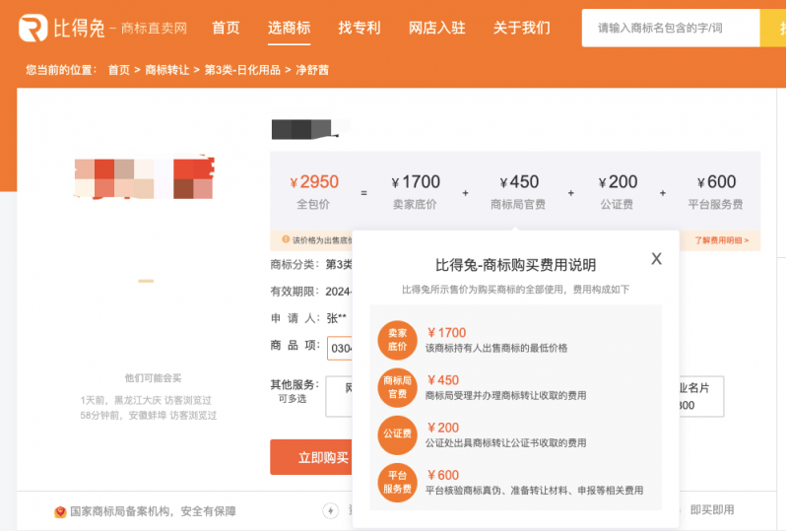Go to 商标转让 in breadcrumb

[167, 70]
